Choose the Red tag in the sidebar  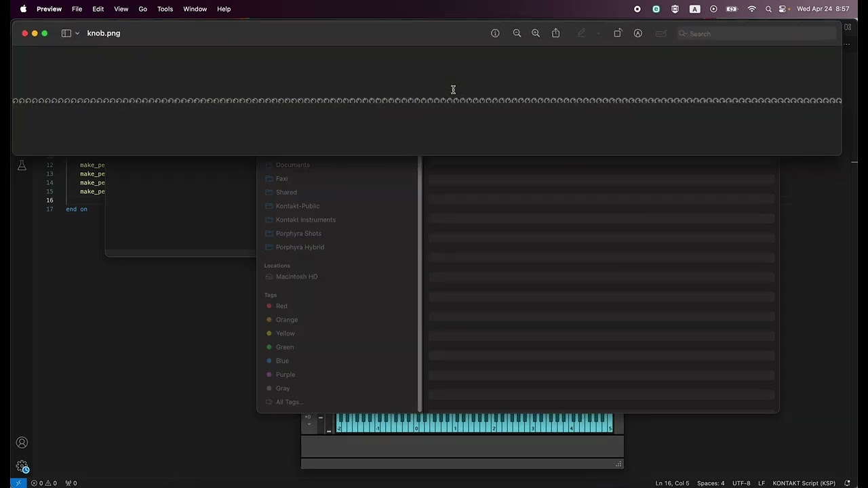click(x=281, y=306)
